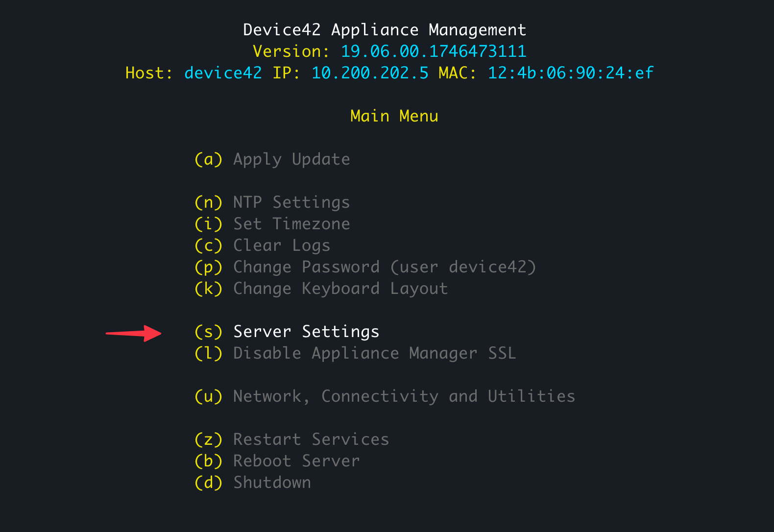The height and width of the screenshot is (532, 774).
Task: Open Server Settings
Action: point(306,331)
